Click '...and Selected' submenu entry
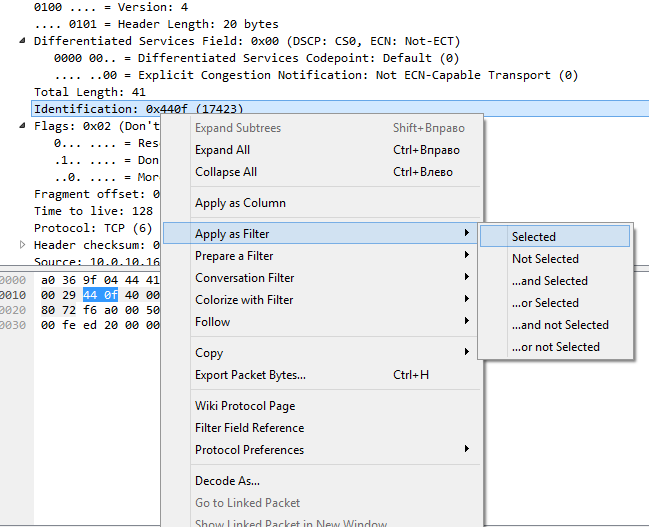This screenshot has height=527, width=649. (x=549, y=281)
